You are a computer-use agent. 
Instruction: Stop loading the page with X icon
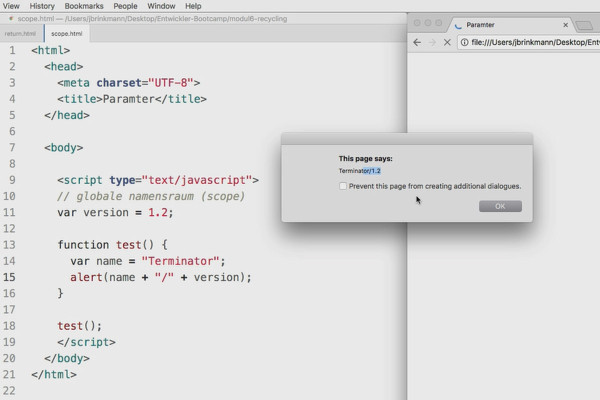[x=447, y=42]
